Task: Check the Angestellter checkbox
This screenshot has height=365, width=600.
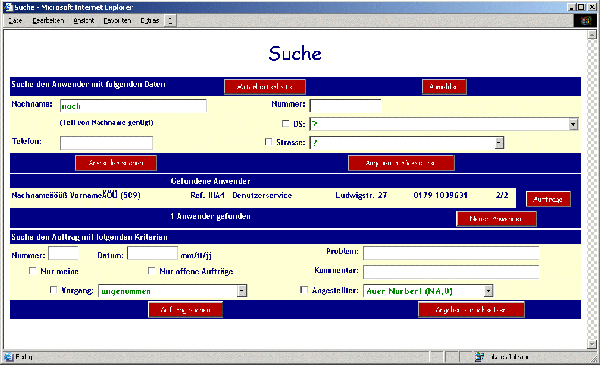Action: 304,290
